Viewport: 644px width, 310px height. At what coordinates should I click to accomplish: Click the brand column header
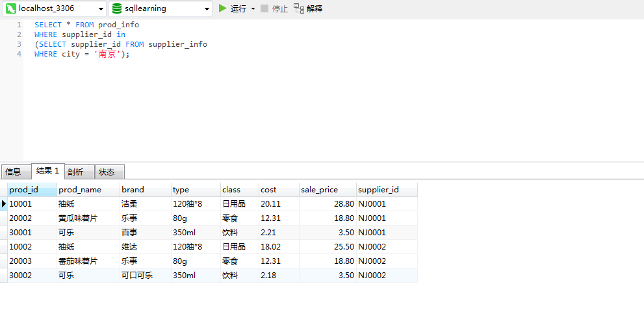click(146, 190)
